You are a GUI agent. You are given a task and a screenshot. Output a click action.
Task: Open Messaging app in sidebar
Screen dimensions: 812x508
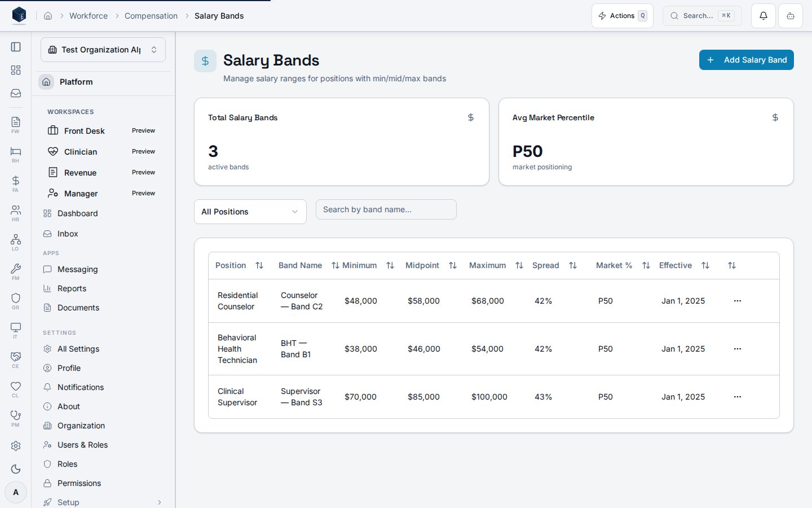point(103,269)
